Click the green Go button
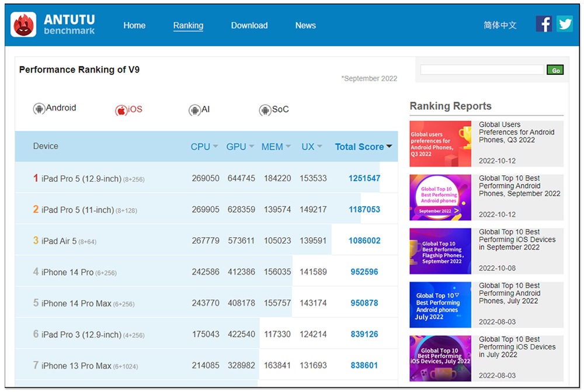584x392 pixels. [x=555, y=70]
